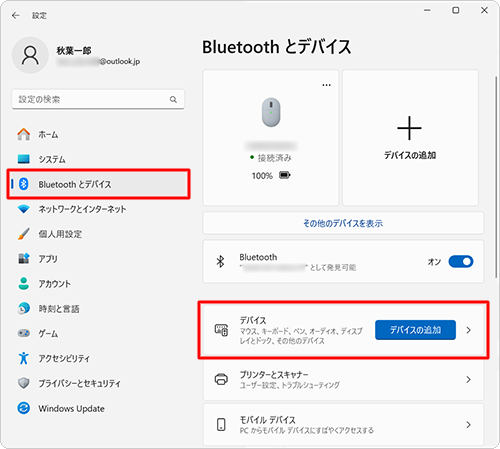Click その他のデバイスを表示 link
500x449 pixels.
pyautogui.click(x=343, y=223)
